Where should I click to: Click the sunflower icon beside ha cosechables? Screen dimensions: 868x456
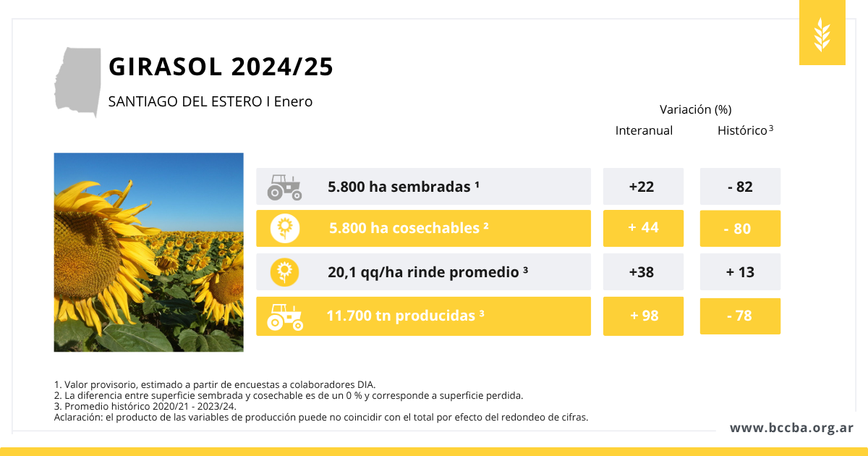pyautogui.click(x=285, y=229)
